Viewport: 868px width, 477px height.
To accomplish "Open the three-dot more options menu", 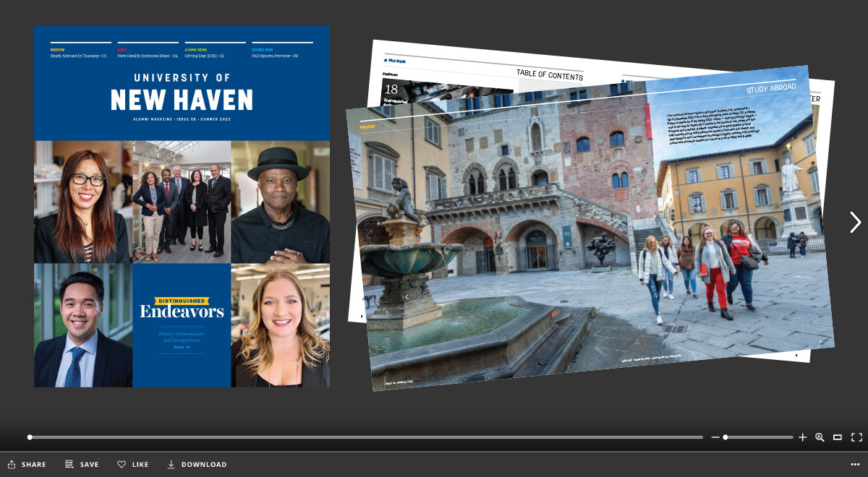I will click(x=856, y=465).
